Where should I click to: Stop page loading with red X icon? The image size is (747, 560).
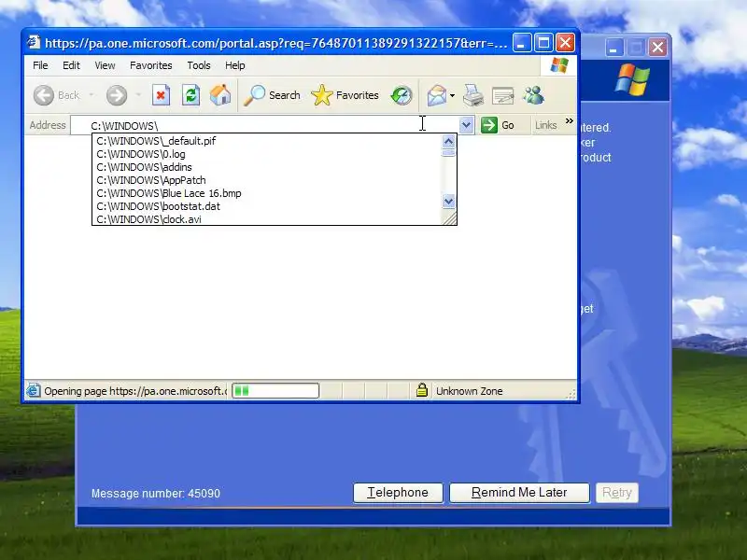(161, 95)
